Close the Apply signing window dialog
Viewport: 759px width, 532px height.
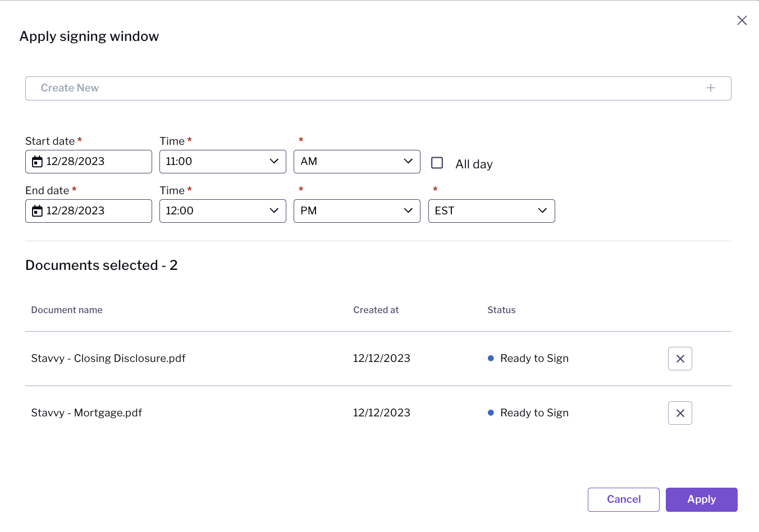tap(742, 20)
